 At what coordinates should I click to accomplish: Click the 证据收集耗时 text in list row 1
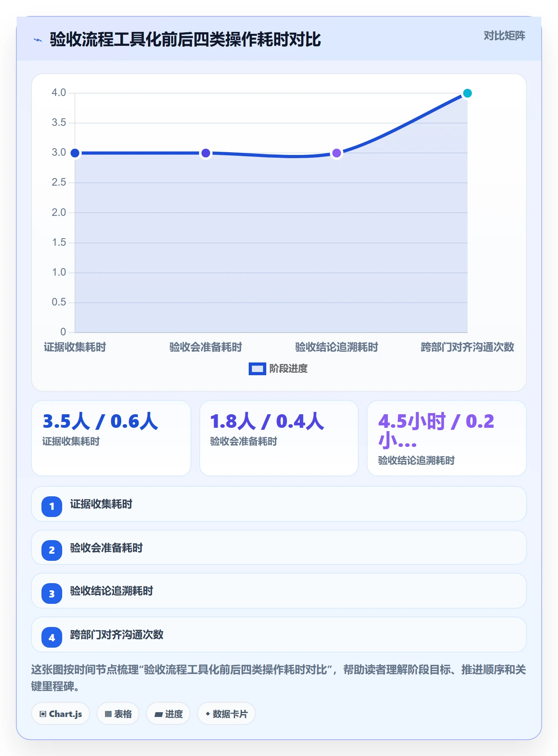(x=101, y=504)
